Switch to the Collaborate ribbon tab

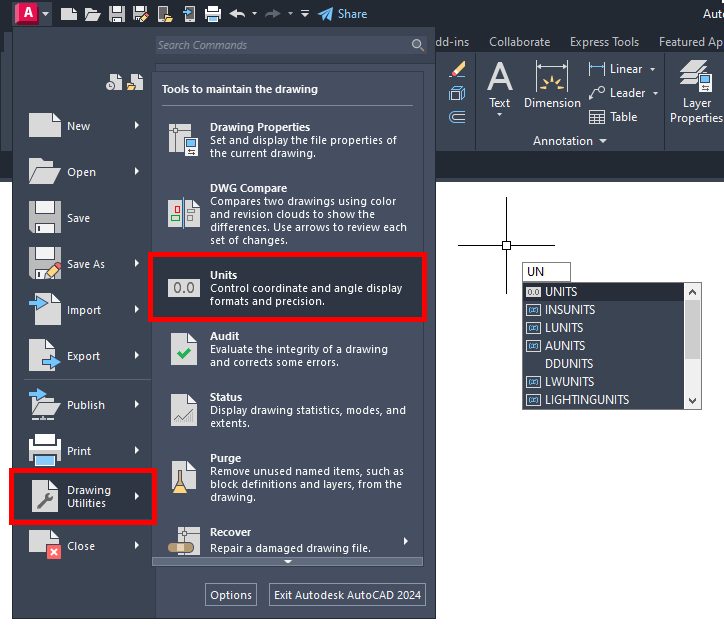click(519, 42)
